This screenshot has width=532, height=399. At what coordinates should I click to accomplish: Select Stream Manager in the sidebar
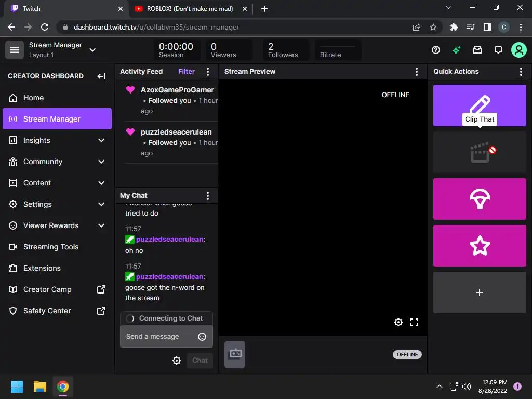[57, 119]
